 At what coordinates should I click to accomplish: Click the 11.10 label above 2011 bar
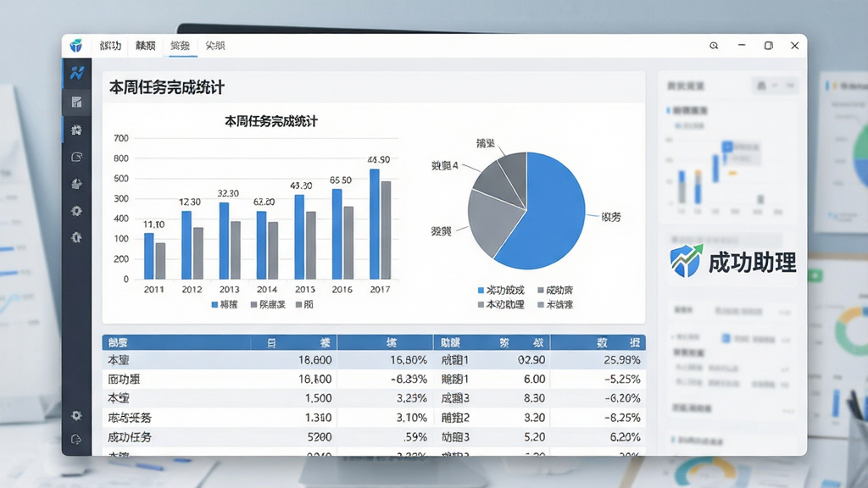tap(153, 225)
